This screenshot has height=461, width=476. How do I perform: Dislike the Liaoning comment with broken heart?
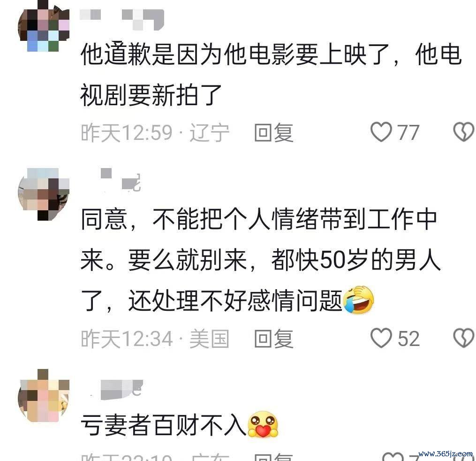(x=463, y=132)
